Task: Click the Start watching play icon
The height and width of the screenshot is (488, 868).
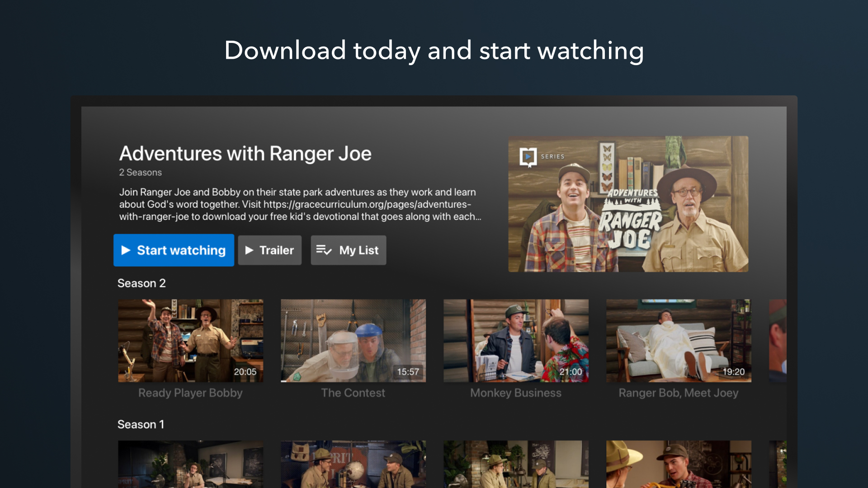Action: [x=126, y=250]
